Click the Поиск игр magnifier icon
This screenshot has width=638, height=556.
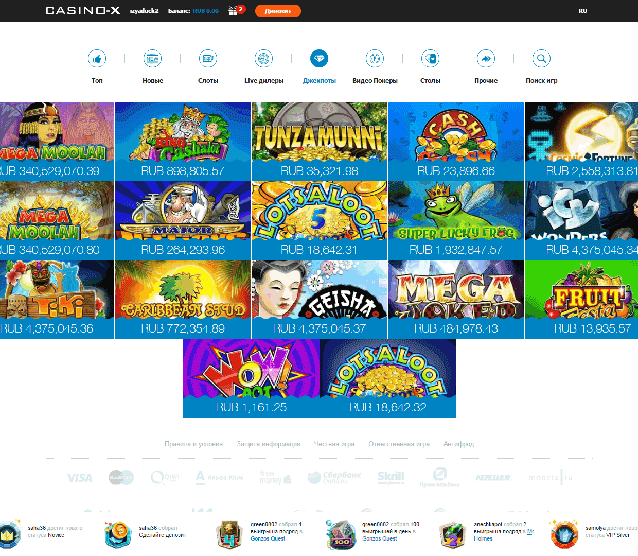point(541,58)
